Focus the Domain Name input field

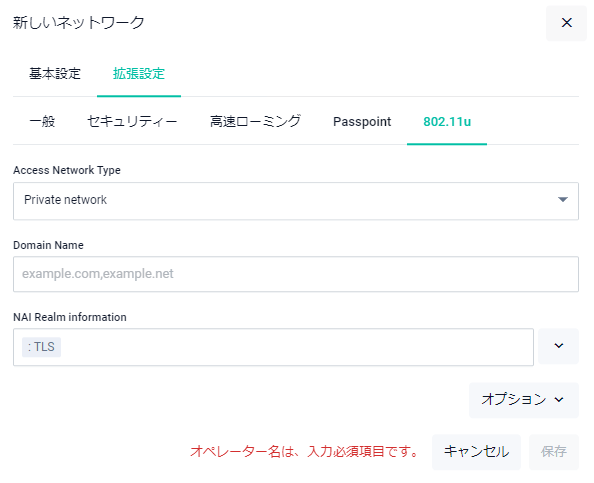tap(296, 274)
